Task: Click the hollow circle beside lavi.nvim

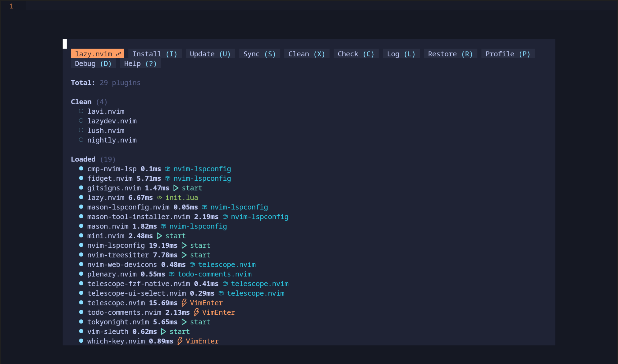Action: 81,111
